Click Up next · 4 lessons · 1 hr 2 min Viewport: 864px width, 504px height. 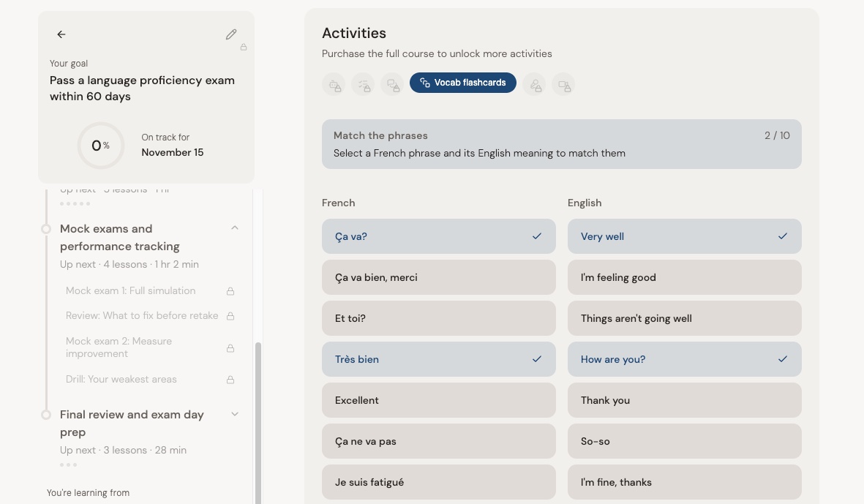(x=129, y=264)
